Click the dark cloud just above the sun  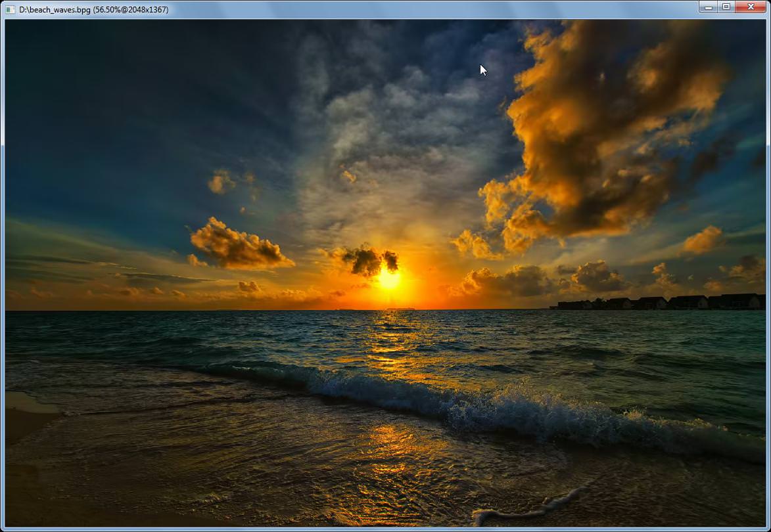(x=370, y=259)
